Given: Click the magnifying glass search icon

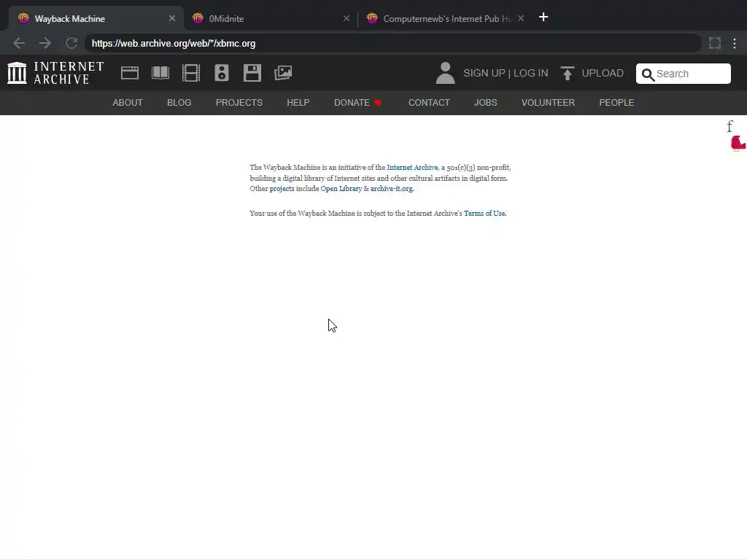Looking at the screenshot, I should (648, 74).
